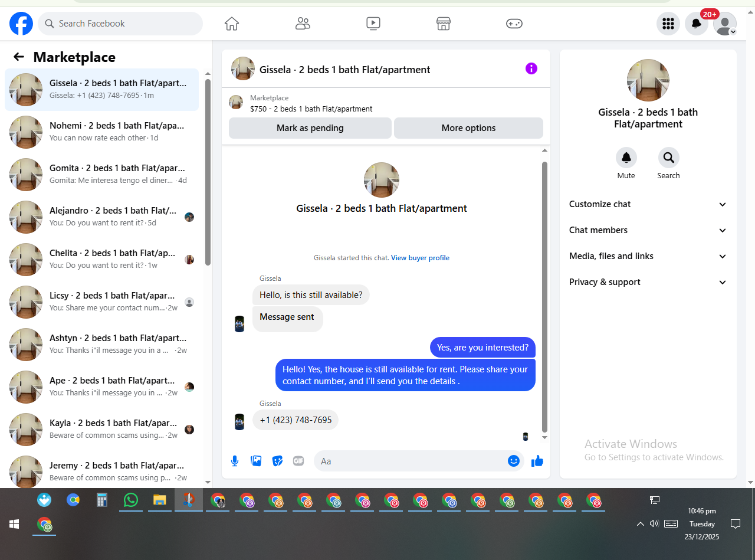
Task: Open the nine-dot Menu grid icon
Action: (668, 24)
